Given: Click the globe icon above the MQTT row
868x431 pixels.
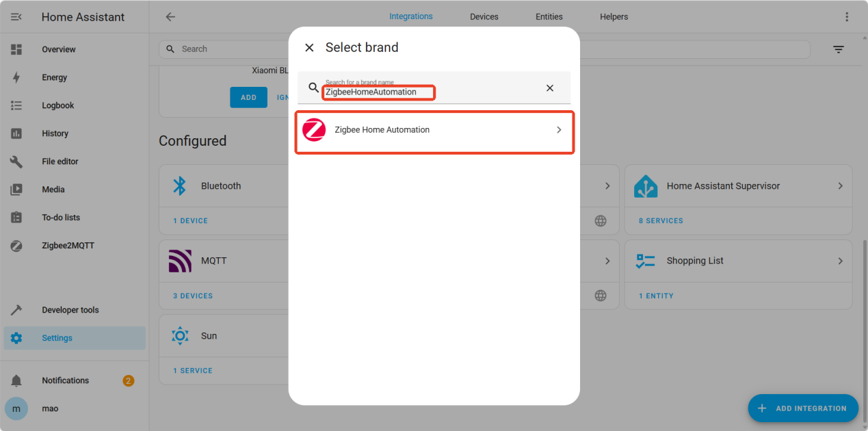Looking at the screenshot, I should 601,221.
